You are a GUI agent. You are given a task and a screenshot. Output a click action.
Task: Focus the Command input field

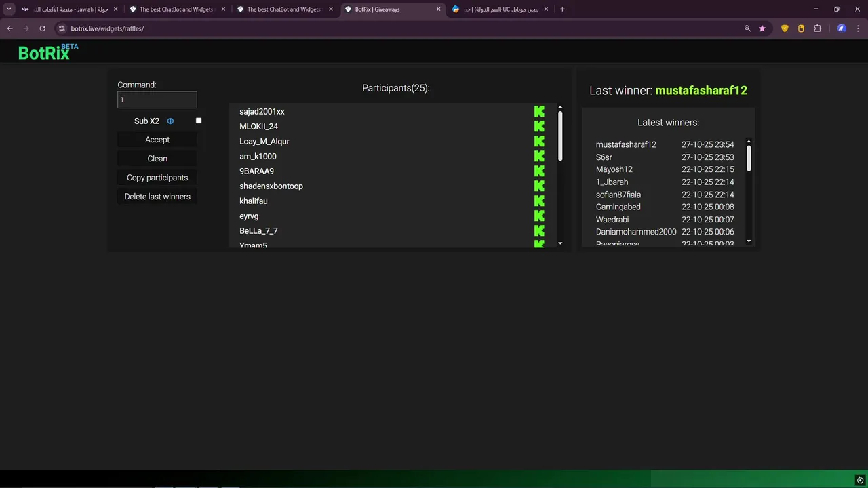click(x=157, y=100)
